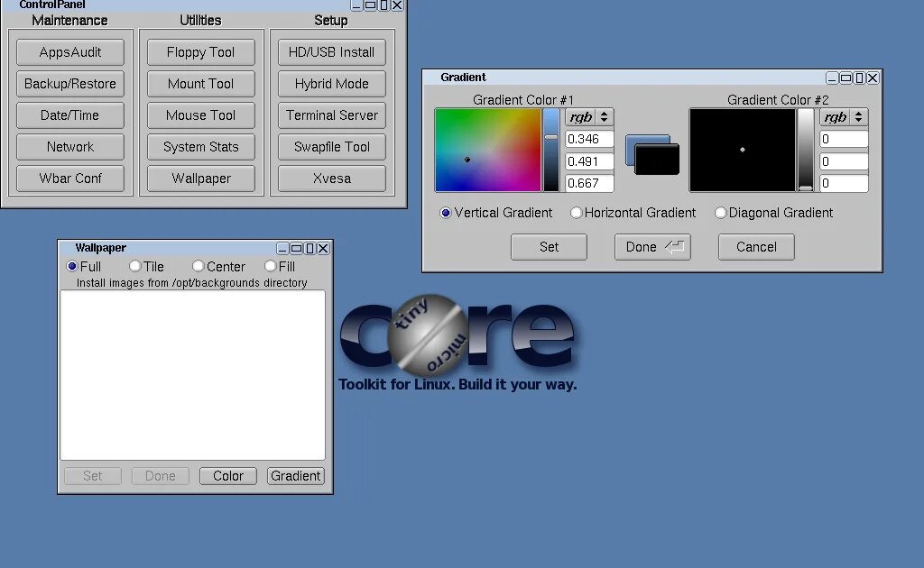Image resolution: width=924 pixels, height=568 pixels.
Task: Open Xvesa setup
Action: click(332, 179)
